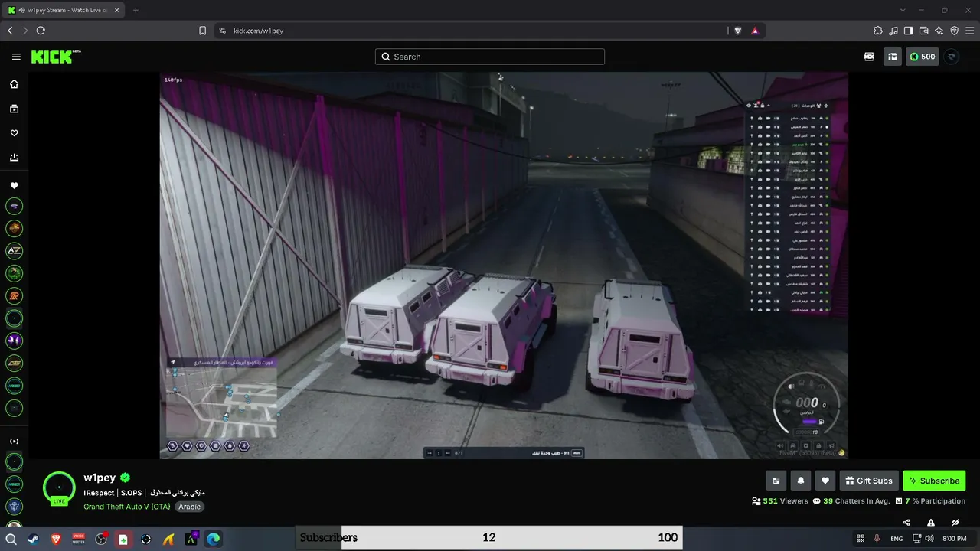Image resolution: width=980 pixels, height=551 pixels.
Task: Open Brave Rewards triangle icon
Action: coord(755,31)
